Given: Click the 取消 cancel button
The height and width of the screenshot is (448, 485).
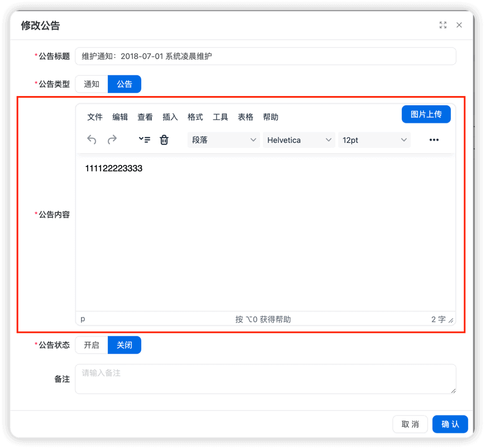Looking at the screenshot, I should 410,424.
